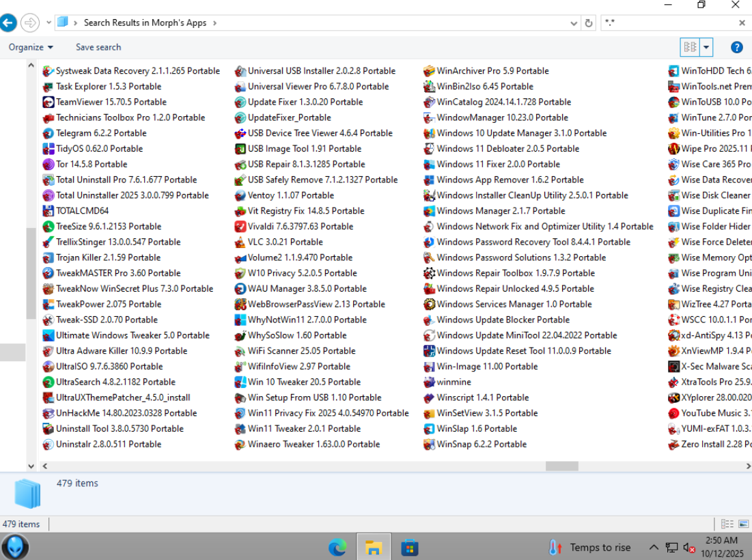Click the winmine icon

[x=429, y=382]
